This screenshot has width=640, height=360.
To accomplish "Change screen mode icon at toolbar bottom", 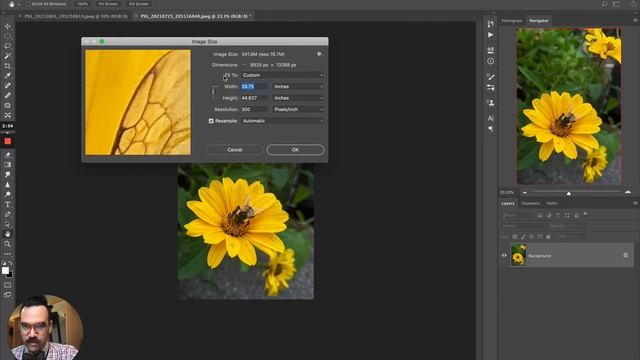I will [7, 295].
